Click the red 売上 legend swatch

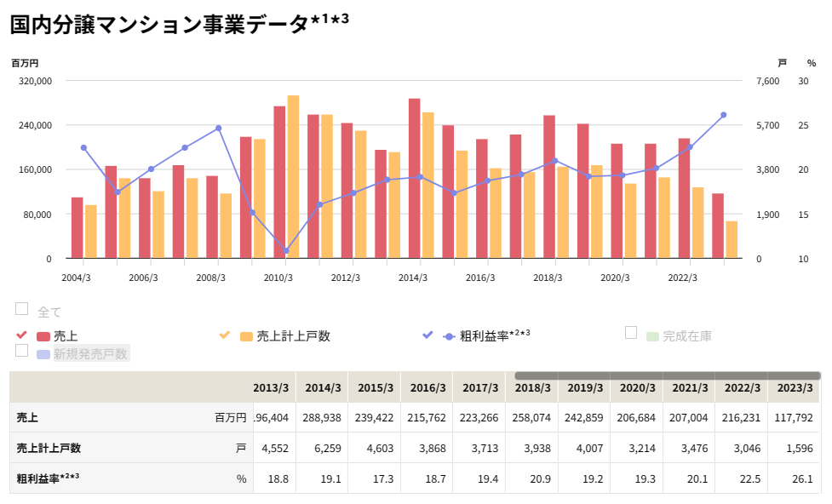(x=43, y=337)
